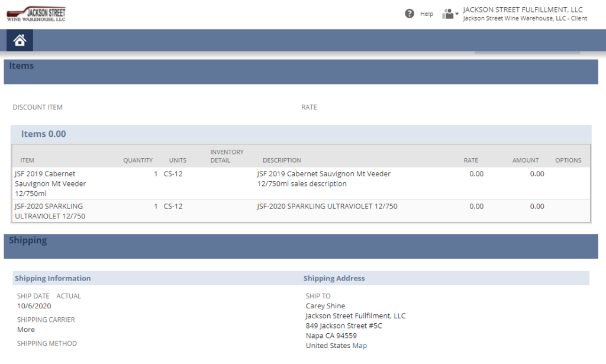The width and height of the screenshot is (606, 364).
Task: Open the Help question mark icon
Action: 410,14
